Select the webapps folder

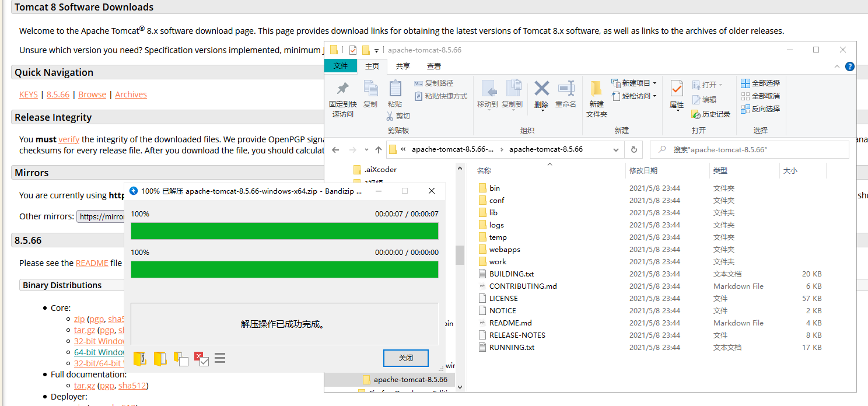pyautogui.click(x=505, y=249)
